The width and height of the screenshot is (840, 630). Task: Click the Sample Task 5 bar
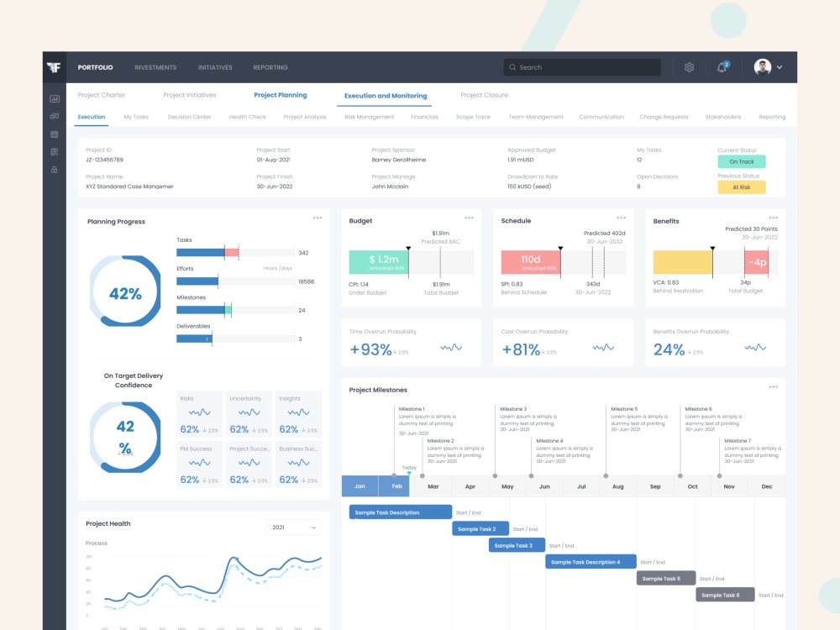pyautogui.click(x=666, y=579)
